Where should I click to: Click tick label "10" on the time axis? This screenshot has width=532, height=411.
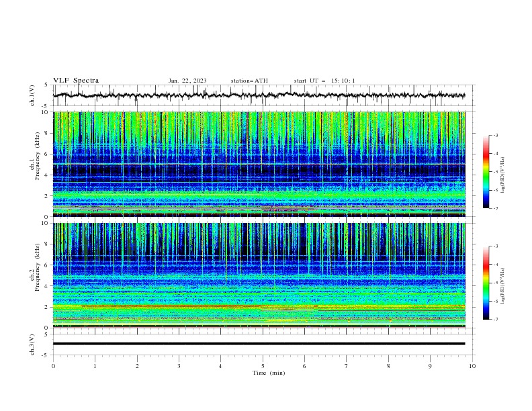tap(472, 366)
